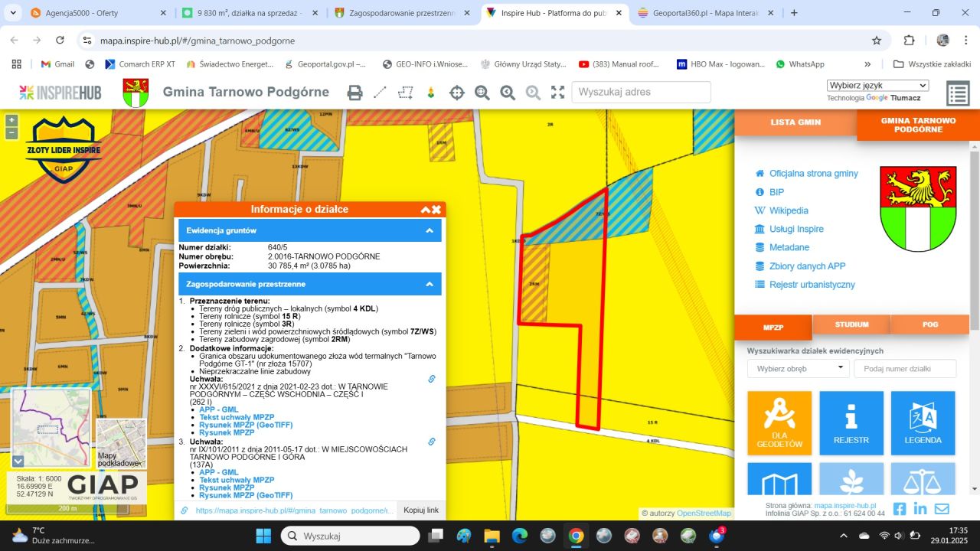Image resolution: width=980 pixels, height=551 pixels.
Task: Click the parcel URL in popup footer
Action: (295, 510)
